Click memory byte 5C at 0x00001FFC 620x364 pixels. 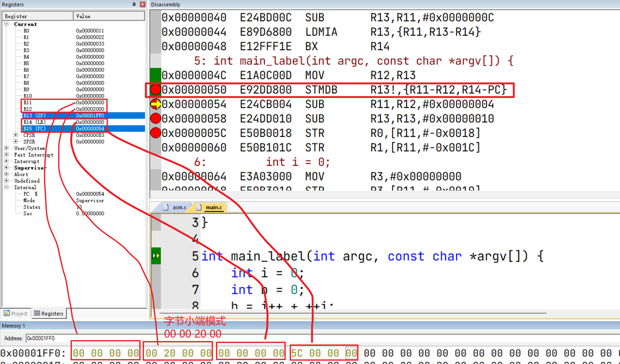coord(297,353)
